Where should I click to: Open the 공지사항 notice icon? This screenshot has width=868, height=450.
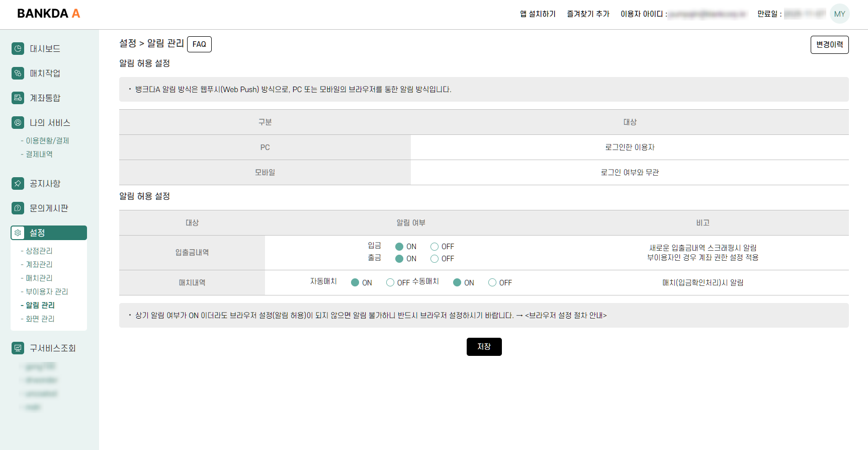[x=18, y=184]
